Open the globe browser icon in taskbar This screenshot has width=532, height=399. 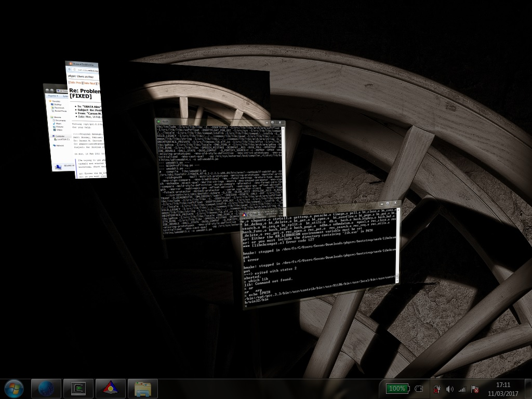click(x=46, y=389)
